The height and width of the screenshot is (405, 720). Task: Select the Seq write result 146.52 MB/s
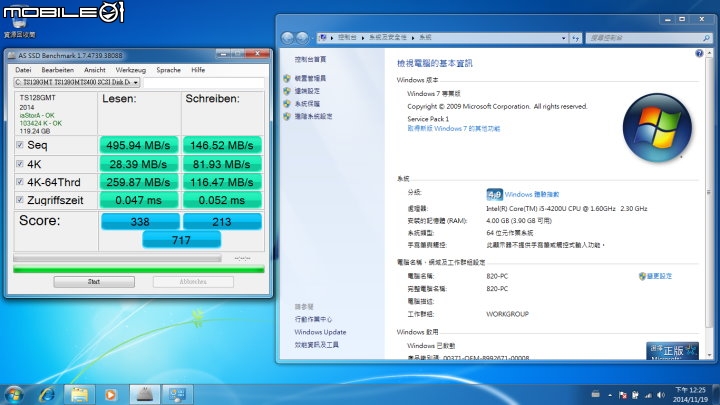[222, 145]
